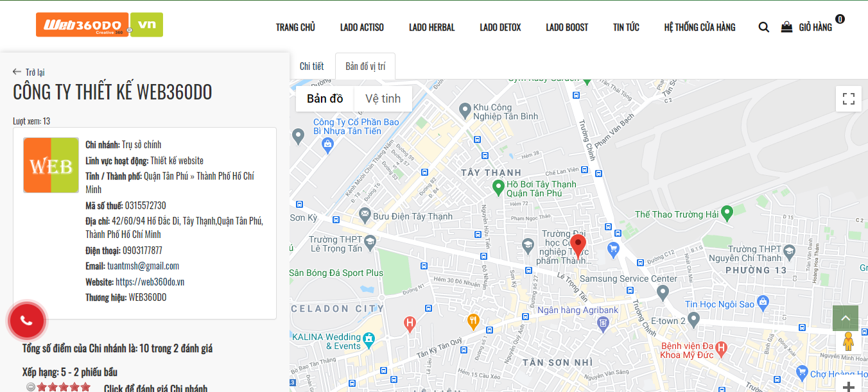Toggle the map fullscreen view icon
The image size is (868, 392).
849,99
